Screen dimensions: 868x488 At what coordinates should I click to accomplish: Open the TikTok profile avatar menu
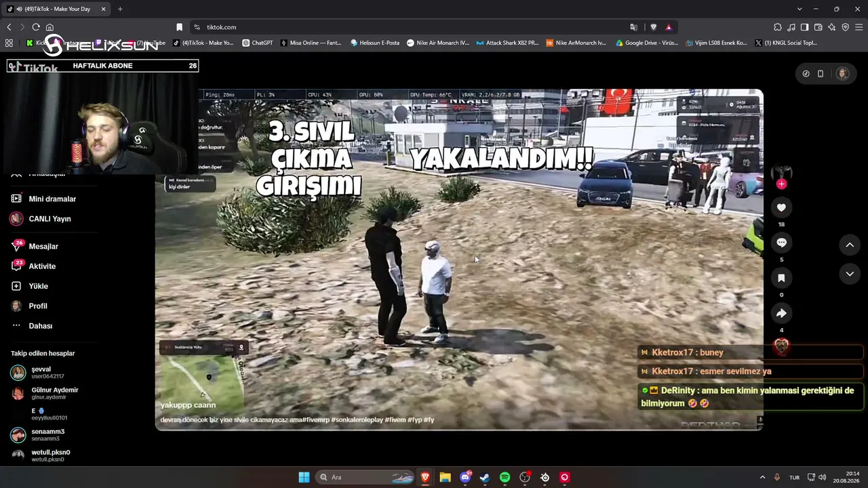click(842, 74)
